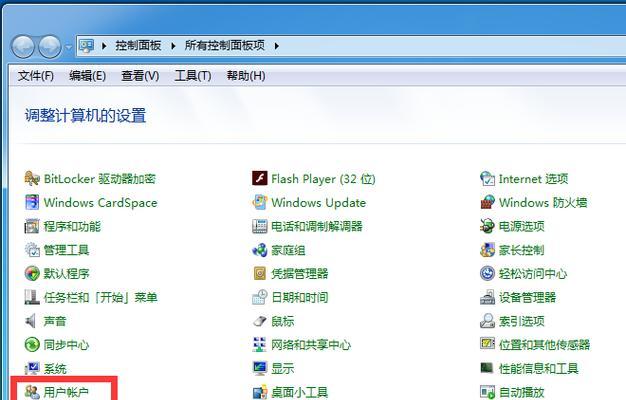Open the 显示 link
Viewport: 626px width, 400px height.
pos(283,368)
